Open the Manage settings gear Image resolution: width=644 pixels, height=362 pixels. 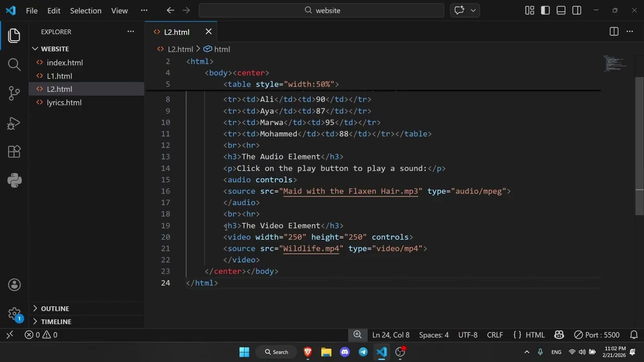click(14, 314)
